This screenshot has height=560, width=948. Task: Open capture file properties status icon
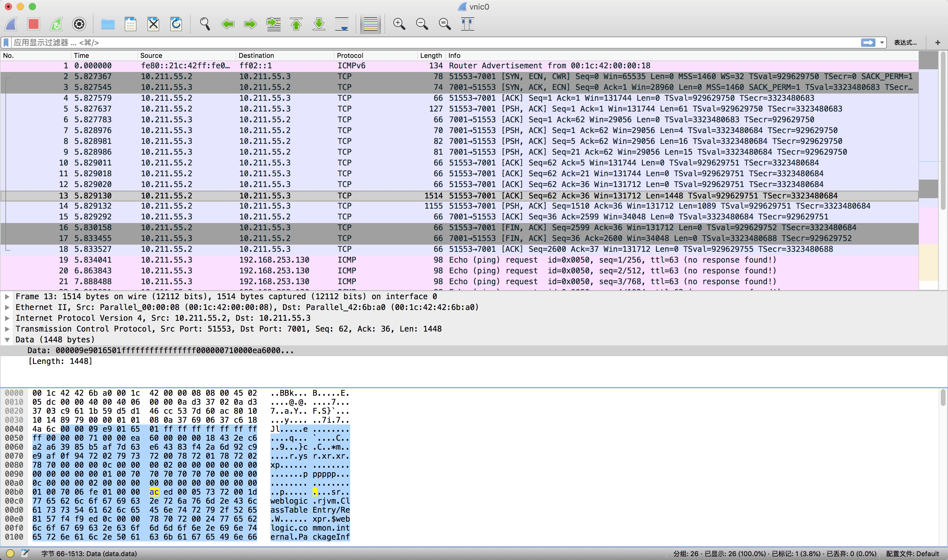point(25,554)
